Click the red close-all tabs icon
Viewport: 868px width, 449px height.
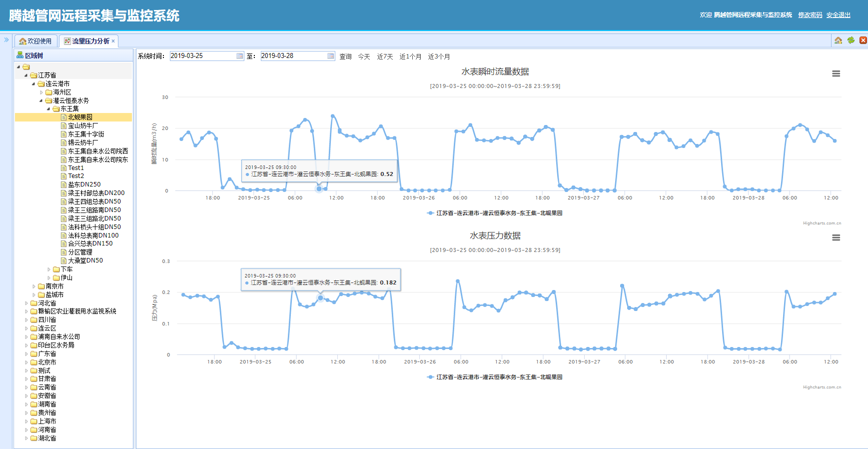point(863,40)
